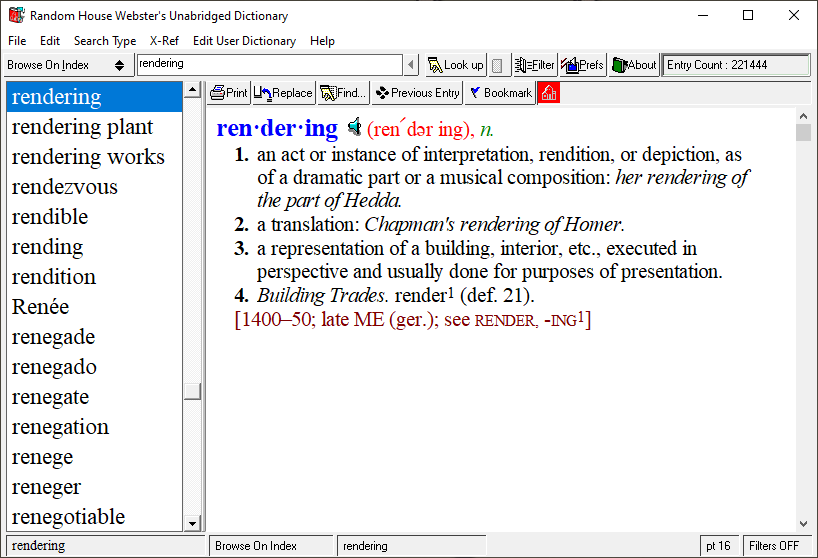Open Prefs settings
This screenshot has width=818, height=558.
pyautogui.click(x=583, y=65)
